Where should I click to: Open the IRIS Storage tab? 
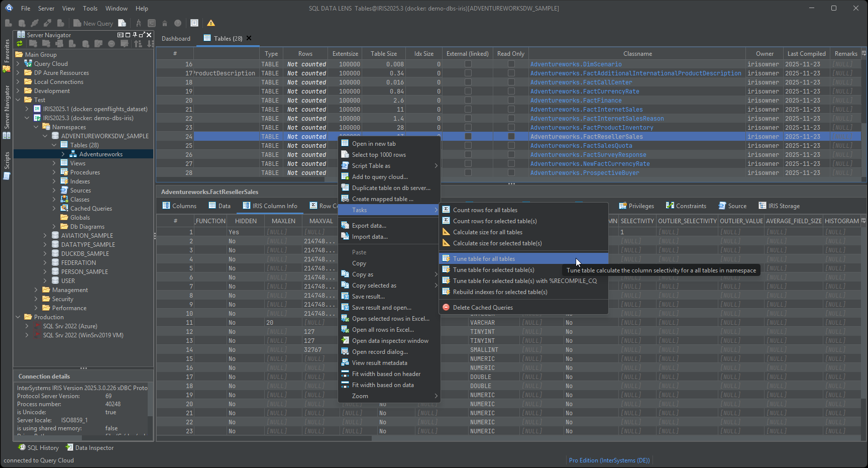(x=779, y=206)
